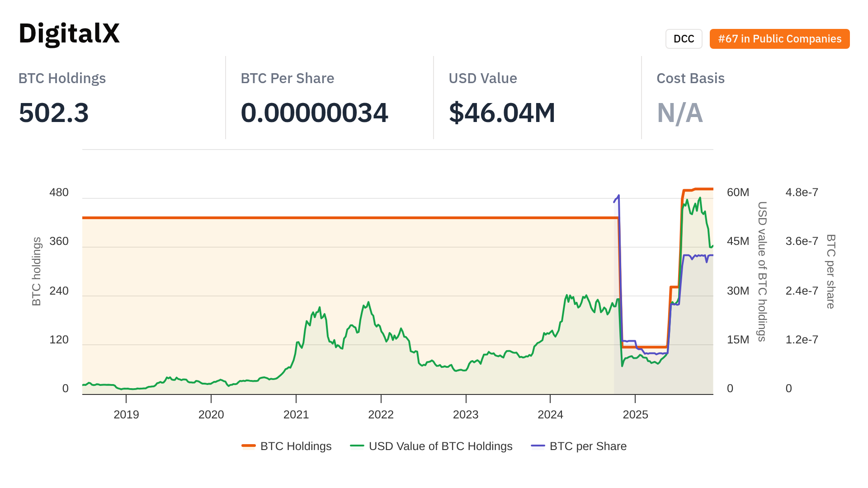Click the 0.00000034 BTC Per Share value

coord(314,113)
